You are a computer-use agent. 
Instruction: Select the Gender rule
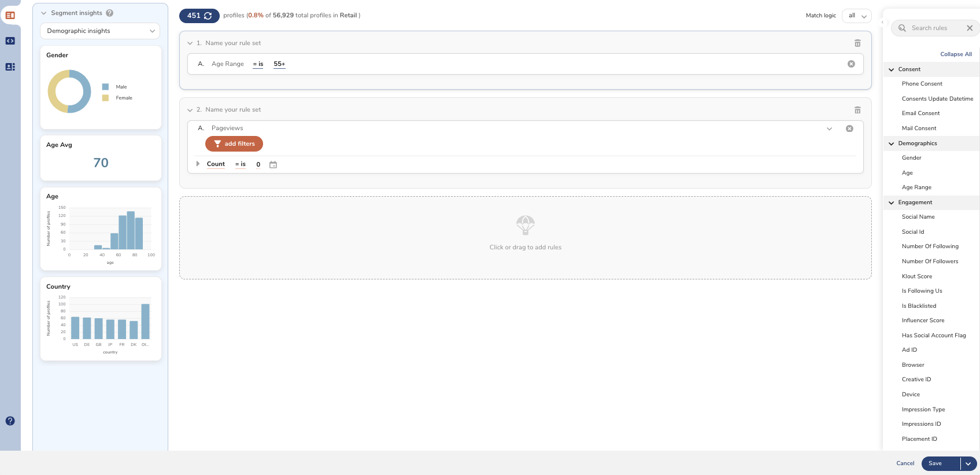click(x=912, y=158)
